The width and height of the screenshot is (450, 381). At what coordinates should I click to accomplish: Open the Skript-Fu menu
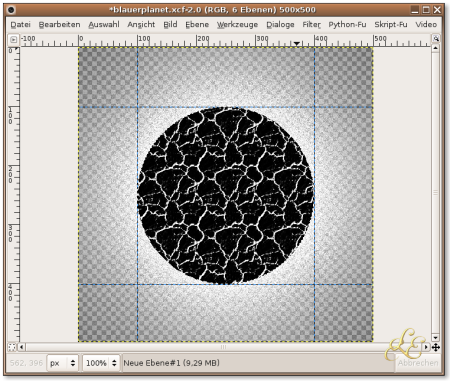[x=391, y=25]
